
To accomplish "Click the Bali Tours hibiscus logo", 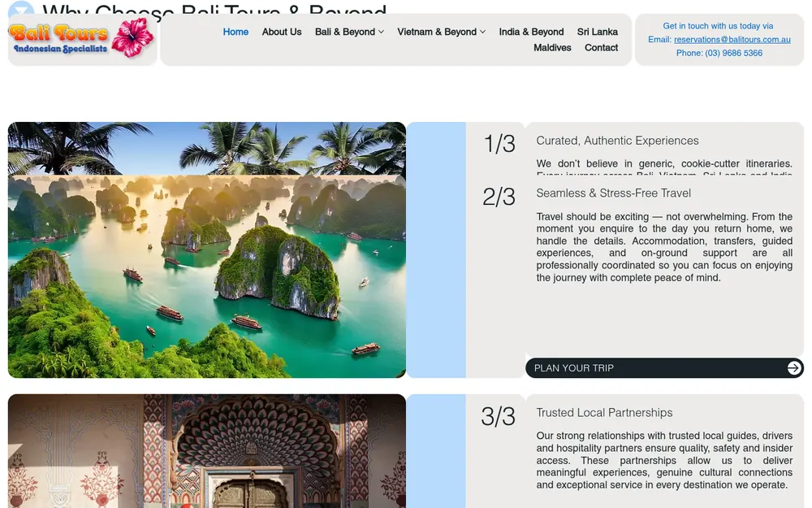I will [x=82, y=39].
